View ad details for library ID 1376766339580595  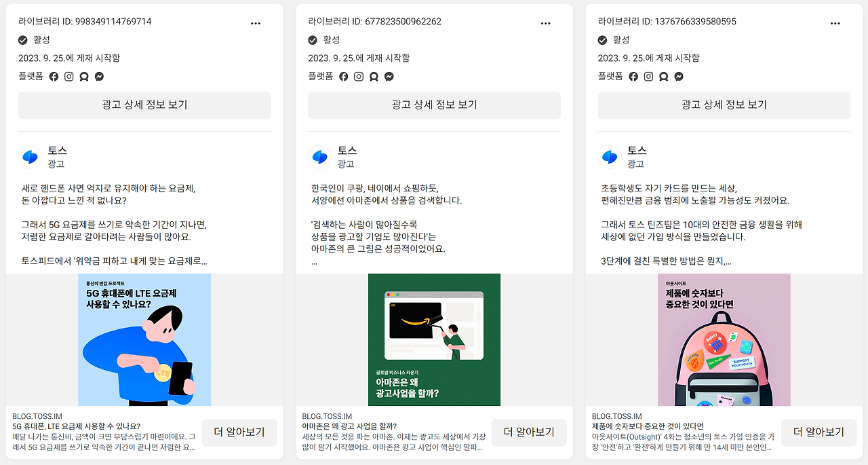[724, 105]
